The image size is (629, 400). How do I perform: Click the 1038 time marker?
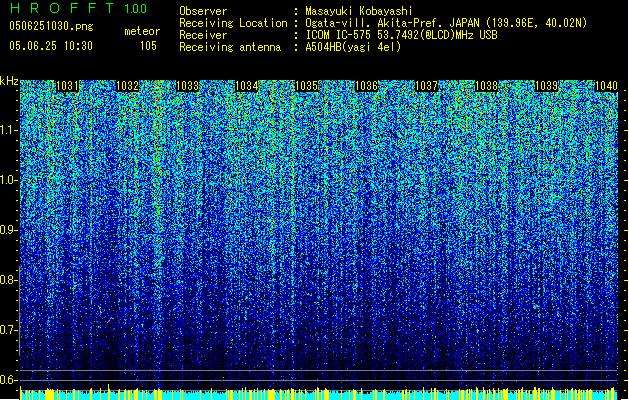coord(486,86)
